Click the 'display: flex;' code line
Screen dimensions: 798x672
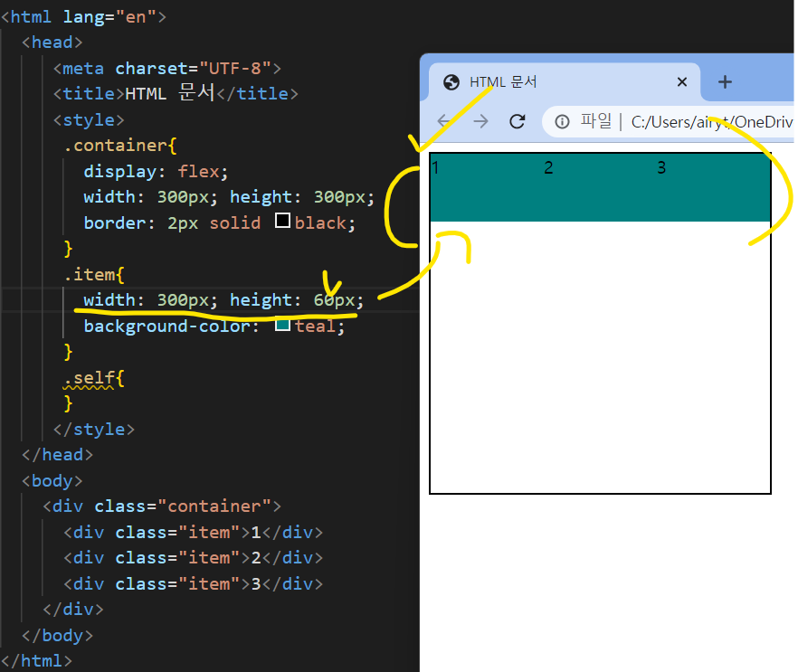pos(156,172)
